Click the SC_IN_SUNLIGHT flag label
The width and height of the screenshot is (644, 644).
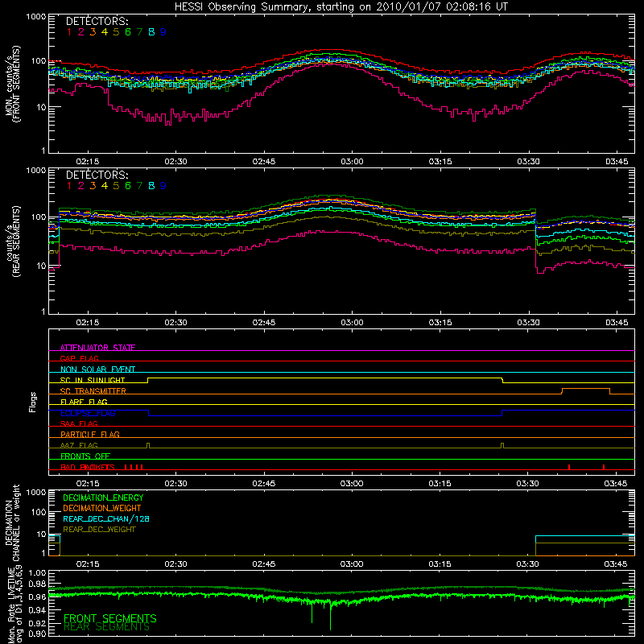coord(93,380)
